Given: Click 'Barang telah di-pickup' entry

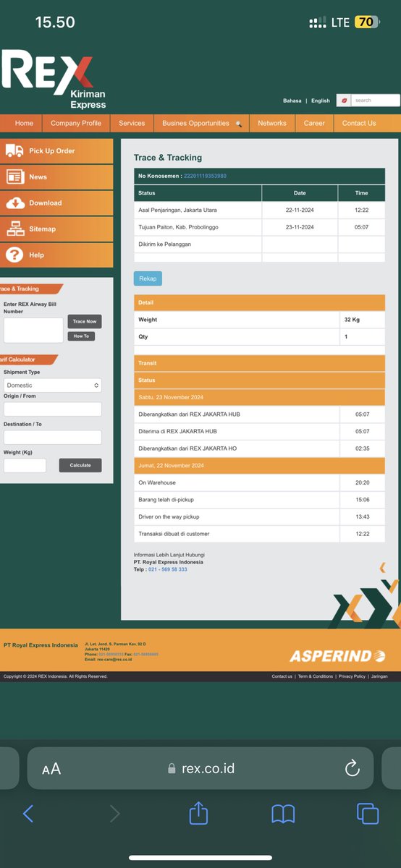Looking at the screenshot, I should coord(259,500).
